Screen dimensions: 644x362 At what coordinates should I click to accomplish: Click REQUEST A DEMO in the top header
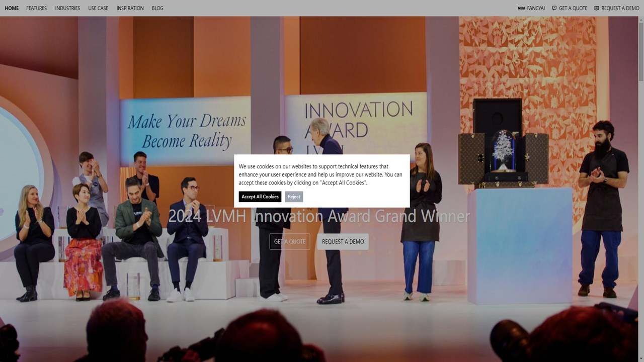(620, 8)
